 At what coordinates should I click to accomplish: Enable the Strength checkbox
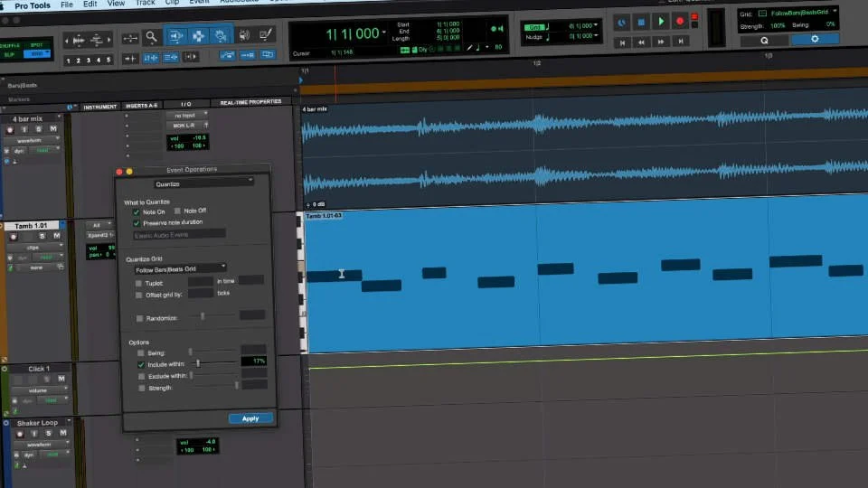pos(142,389)
